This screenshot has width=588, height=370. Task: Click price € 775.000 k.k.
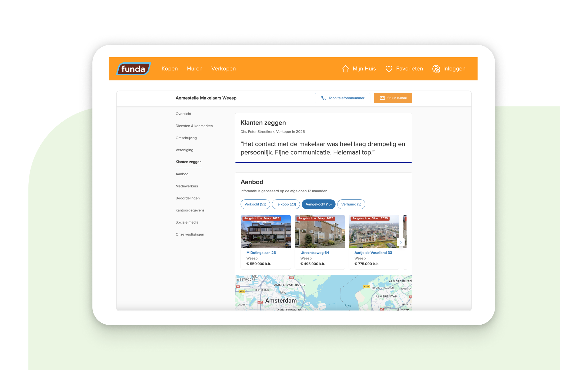tap(366, 264)
